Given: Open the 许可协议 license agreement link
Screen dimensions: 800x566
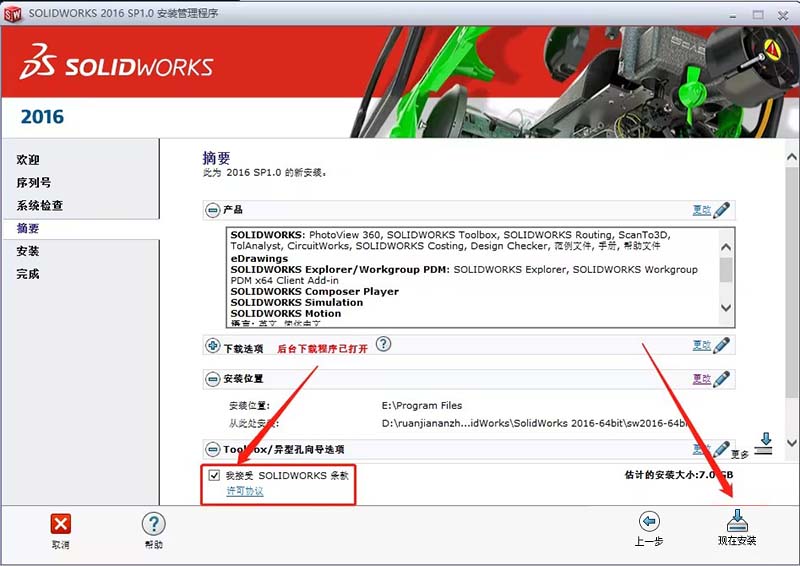Looking at the screenshot, I should [x=245, y=491].
